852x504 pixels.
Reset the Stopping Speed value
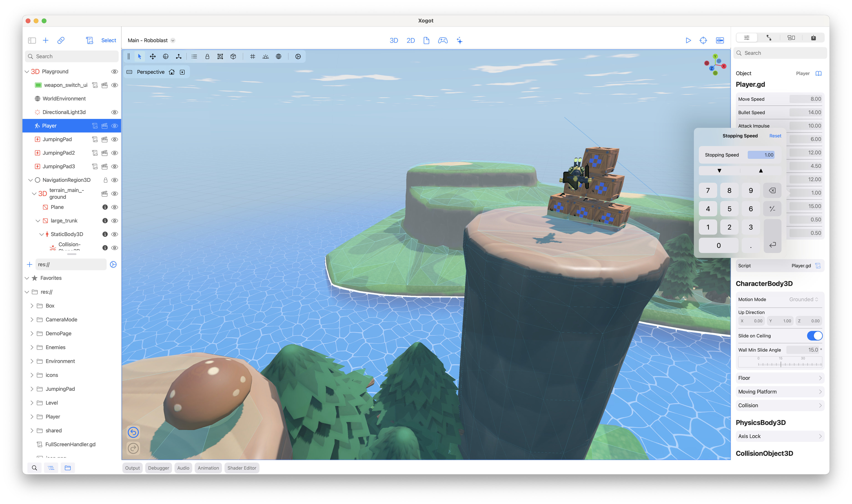775,136
